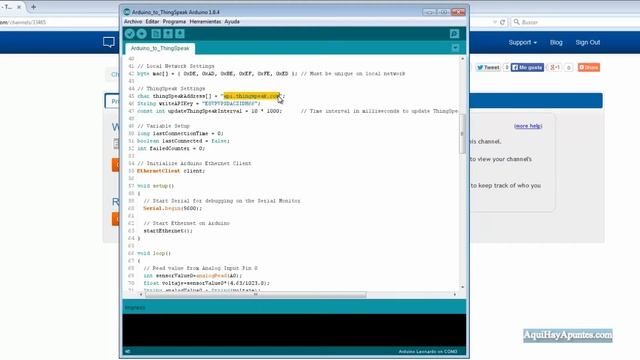640x360 pixels.
Task: Click the scroll left arrow of horizontal scrollbar
Action: (x=141, y=294)
